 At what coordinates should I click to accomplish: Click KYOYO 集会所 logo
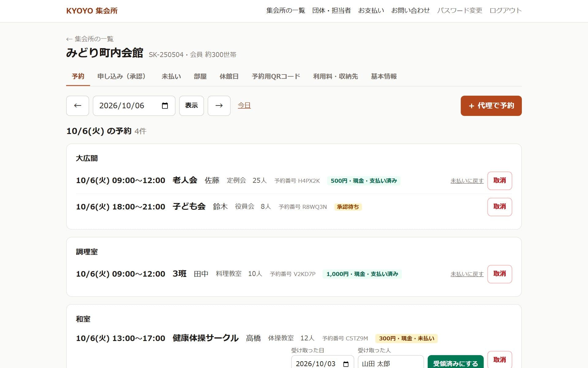[92, 11]
